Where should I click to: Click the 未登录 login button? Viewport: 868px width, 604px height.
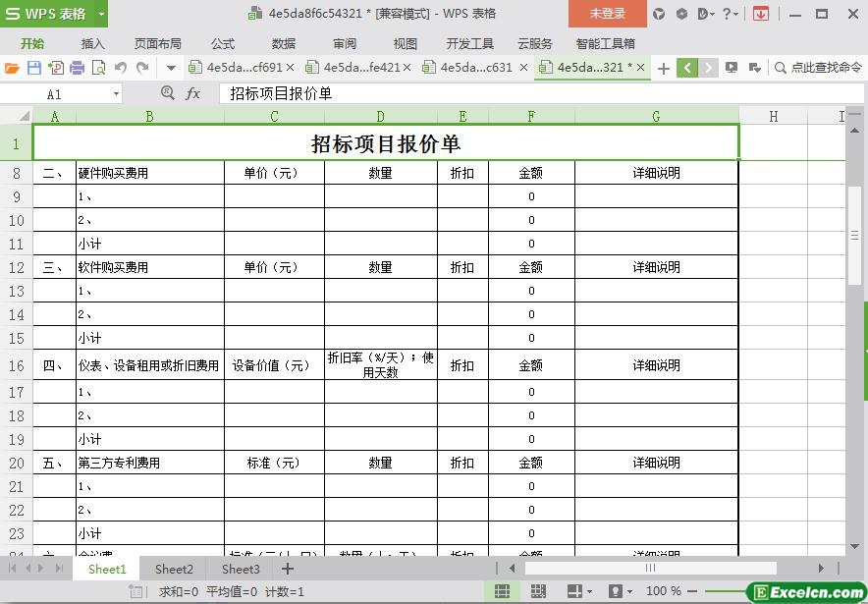coord(607,14)
